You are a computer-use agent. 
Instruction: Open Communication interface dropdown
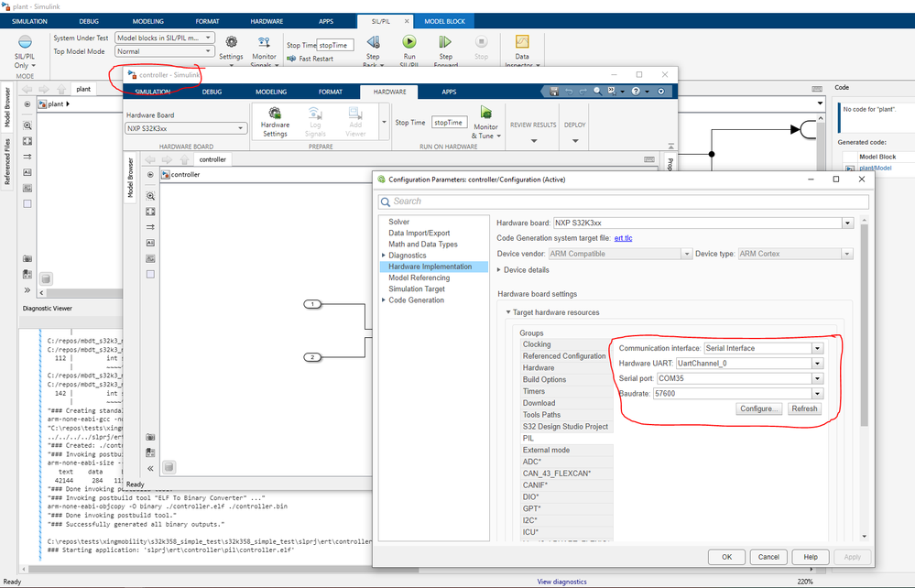tap(818, 348)
